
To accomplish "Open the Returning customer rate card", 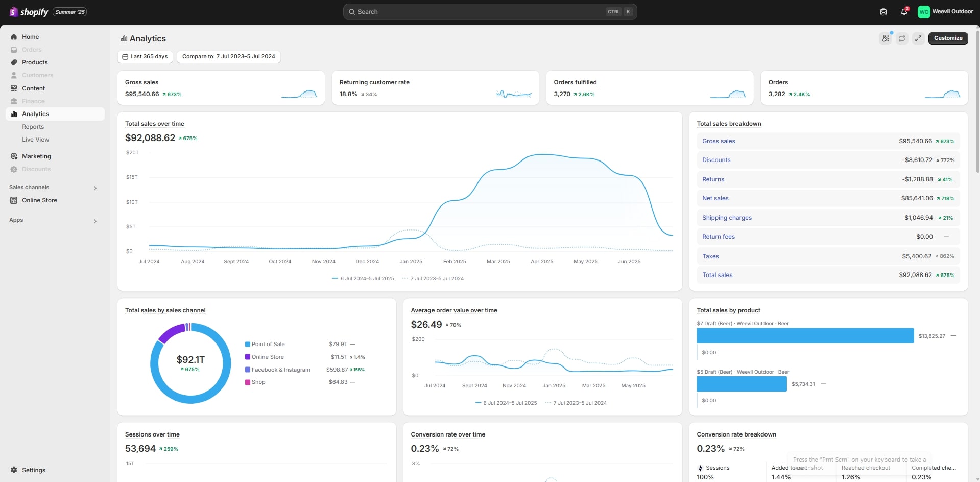I will coord(436,88).
